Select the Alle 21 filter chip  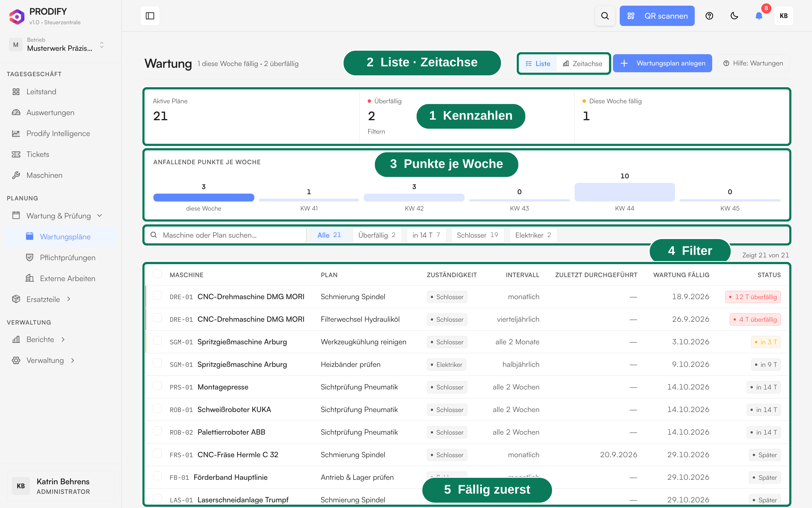329,235
